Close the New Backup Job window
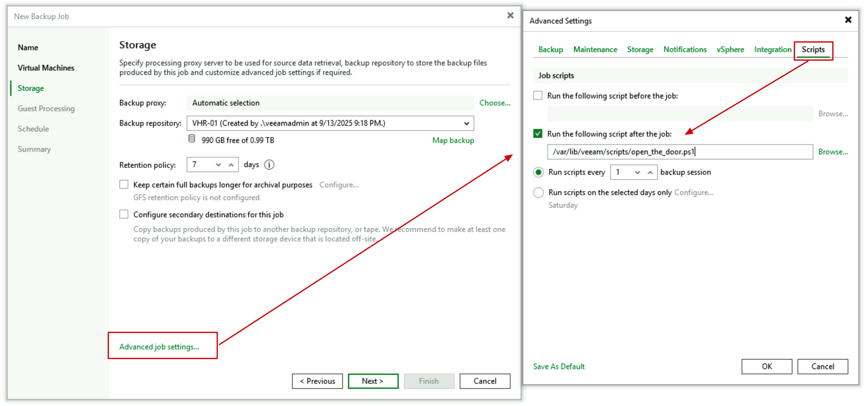 point(510,16)
